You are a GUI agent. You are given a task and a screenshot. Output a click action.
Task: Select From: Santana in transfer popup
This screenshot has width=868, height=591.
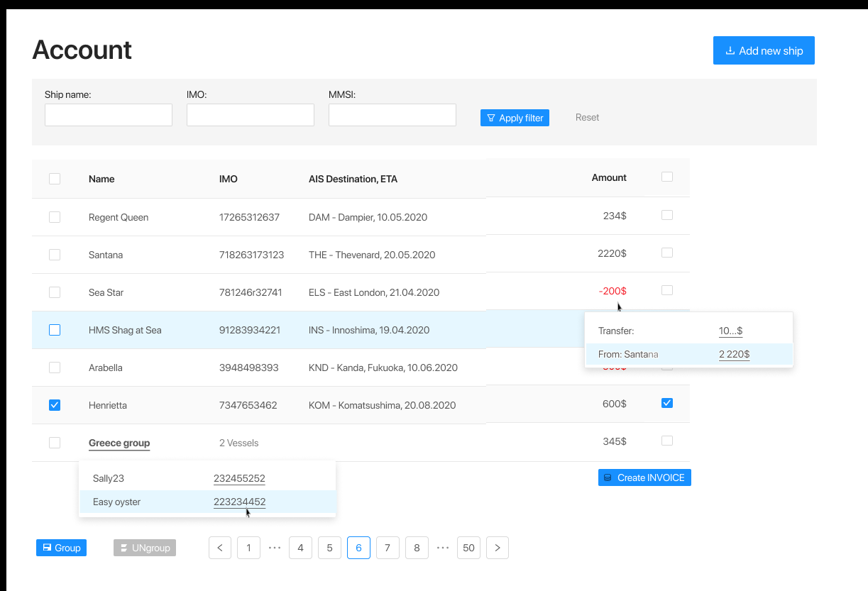pyautogui.click(x=628, y=354)
